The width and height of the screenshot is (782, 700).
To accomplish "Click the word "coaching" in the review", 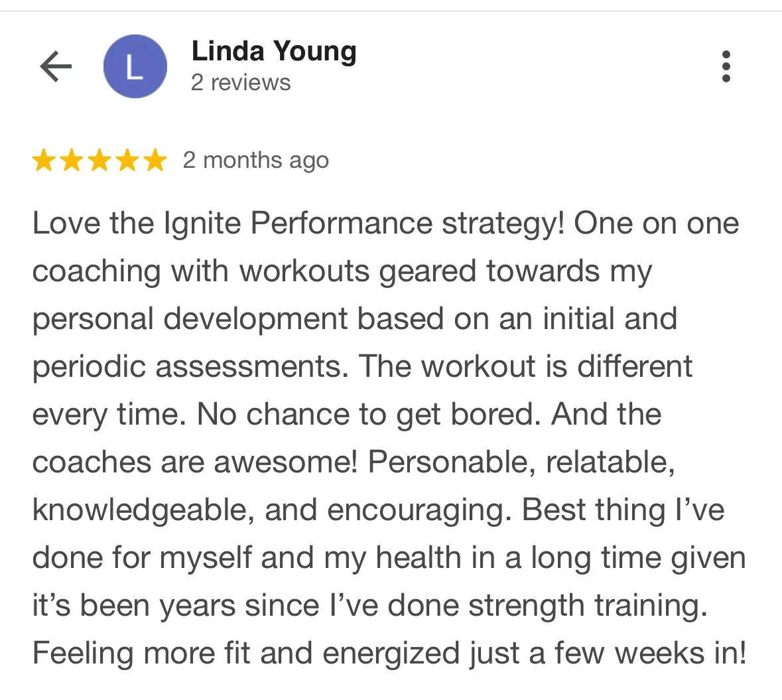I will (x=96, y=272).
